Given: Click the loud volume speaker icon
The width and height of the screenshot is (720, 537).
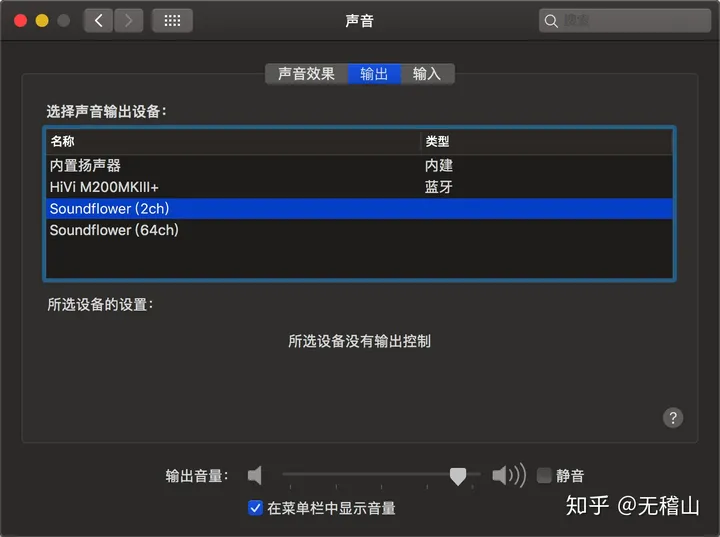Looking at the screenshot, I should [509, 475].
